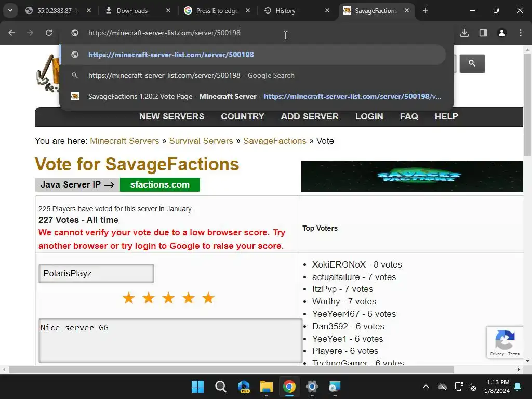532x399 pixels.
Task: Open File Explorer from taskbar
Action: (x=267, y=387)
